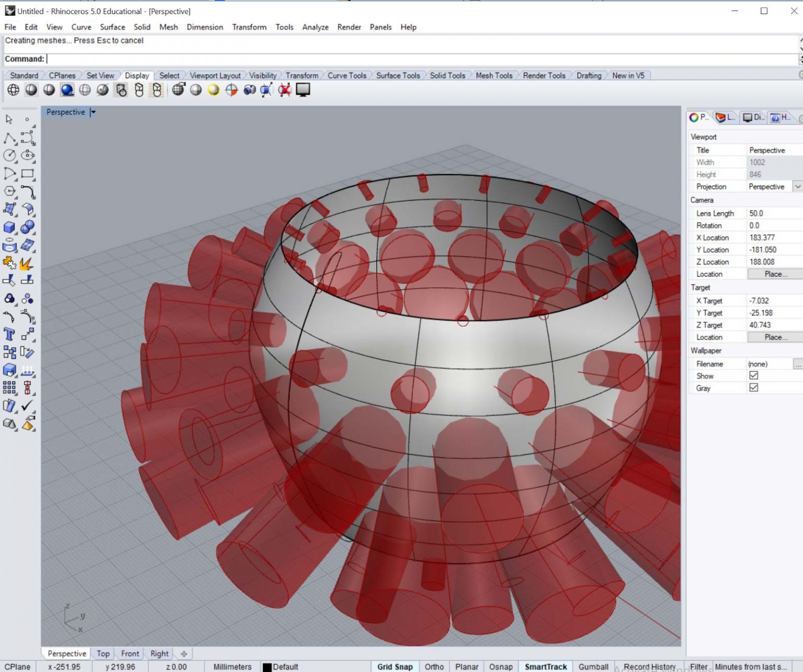Select the Text tool on the left toolbar
Screen dimensions: 803x672
[8, 334]
